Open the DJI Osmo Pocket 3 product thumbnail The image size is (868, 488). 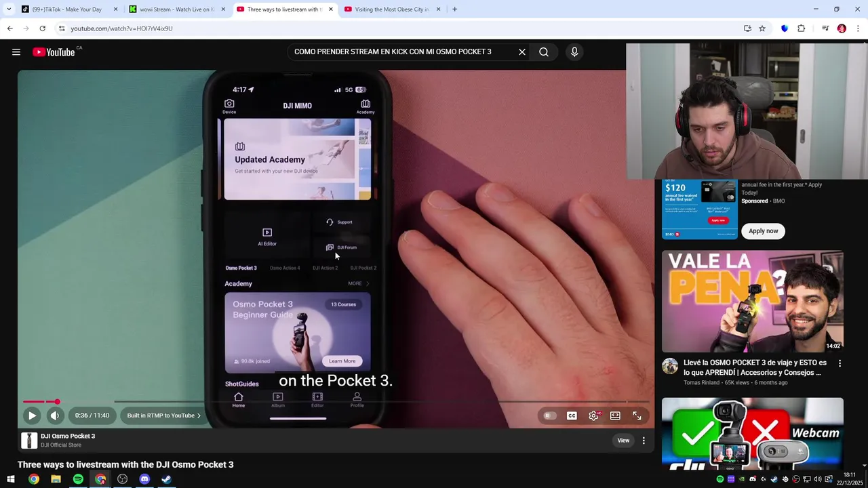tap(29, 441)
